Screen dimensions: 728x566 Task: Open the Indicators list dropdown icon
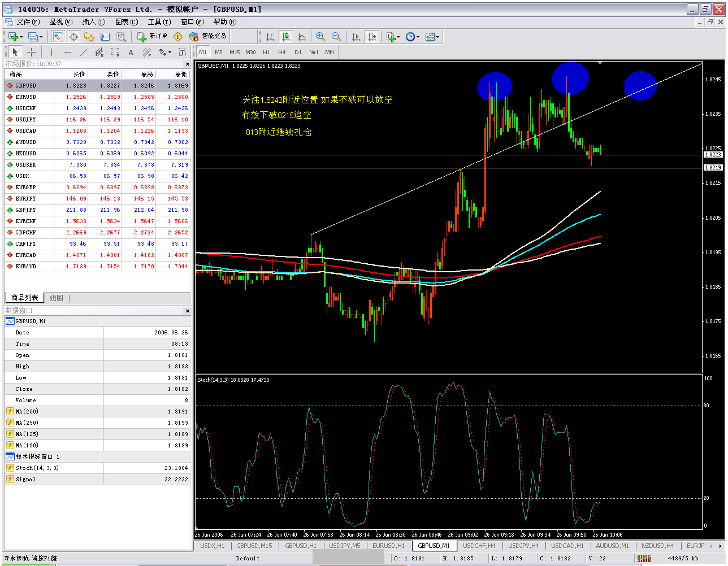[x=393, y=37]
